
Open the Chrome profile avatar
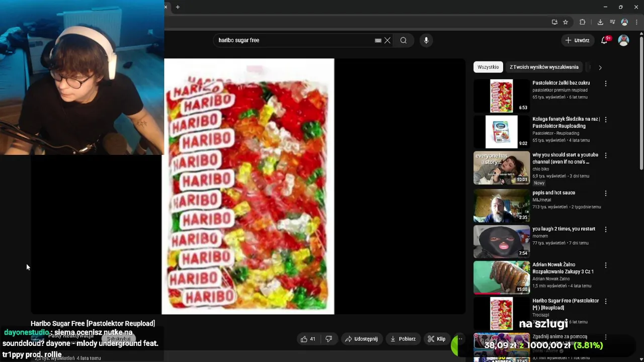[624, 22]
